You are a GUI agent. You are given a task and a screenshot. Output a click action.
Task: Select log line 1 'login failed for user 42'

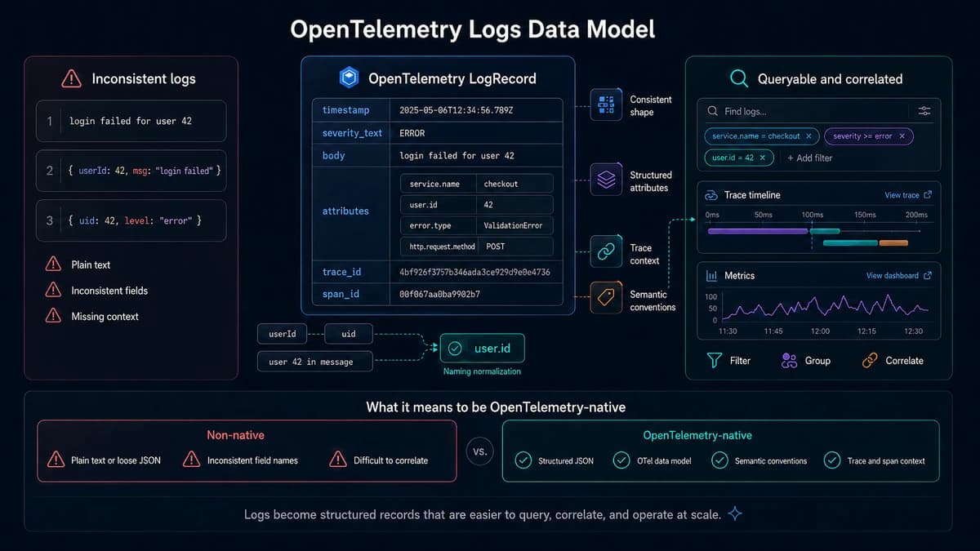pyautogui.click(x=131, y=121)
